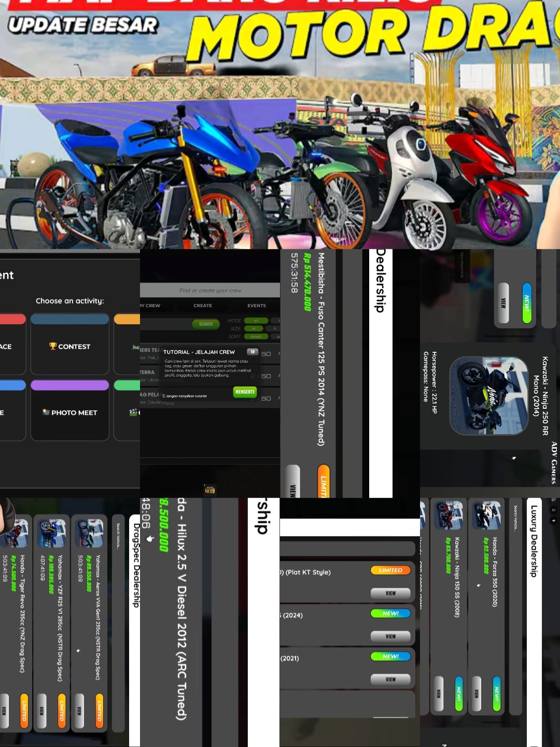
Task: Click the Kawzaki Ninja 250 RR thumbnail
Action: coord(489,396)
